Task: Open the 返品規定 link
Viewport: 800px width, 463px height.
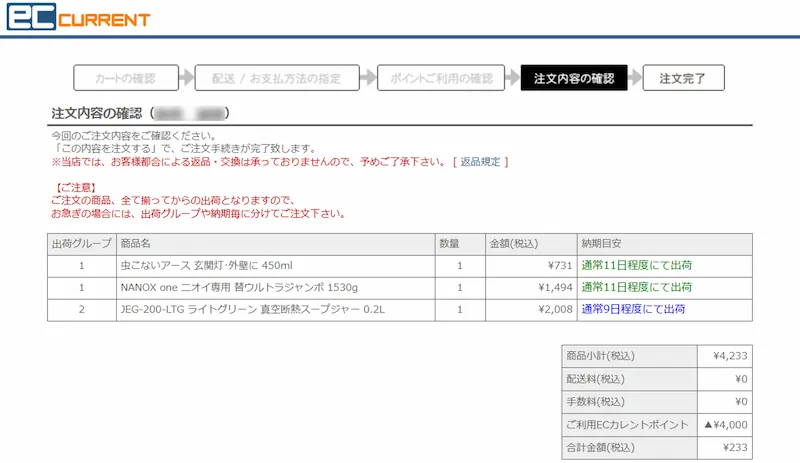Action: click(x=480, y=162)
